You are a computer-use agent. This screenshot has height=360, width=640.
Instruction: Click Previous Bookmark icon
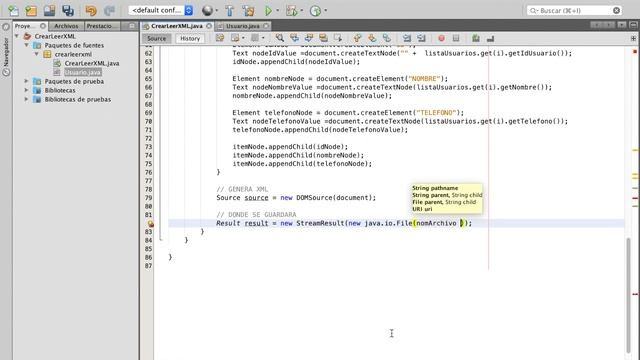point(358,38)
